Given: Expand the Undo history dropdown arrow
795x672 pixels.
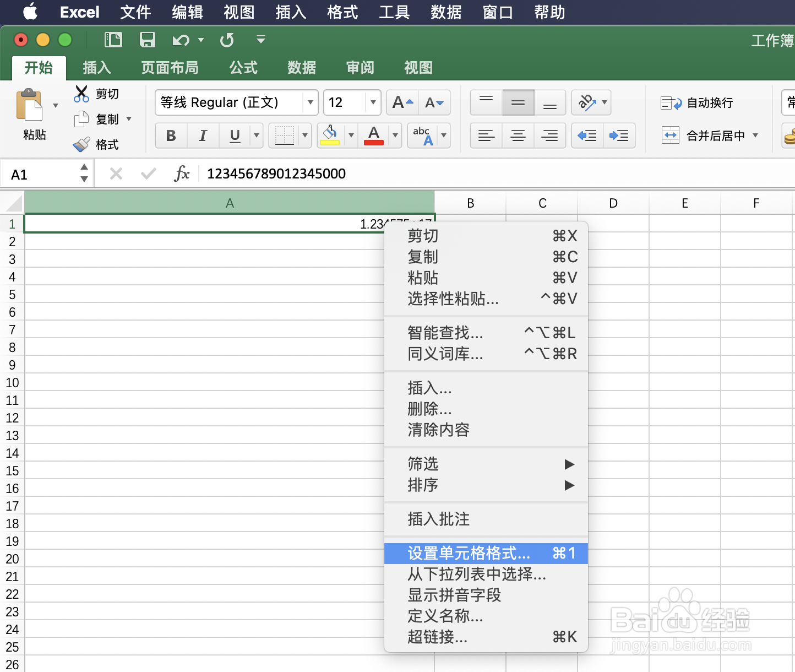Looking at the screenshot, I should (x=201, y=40).
